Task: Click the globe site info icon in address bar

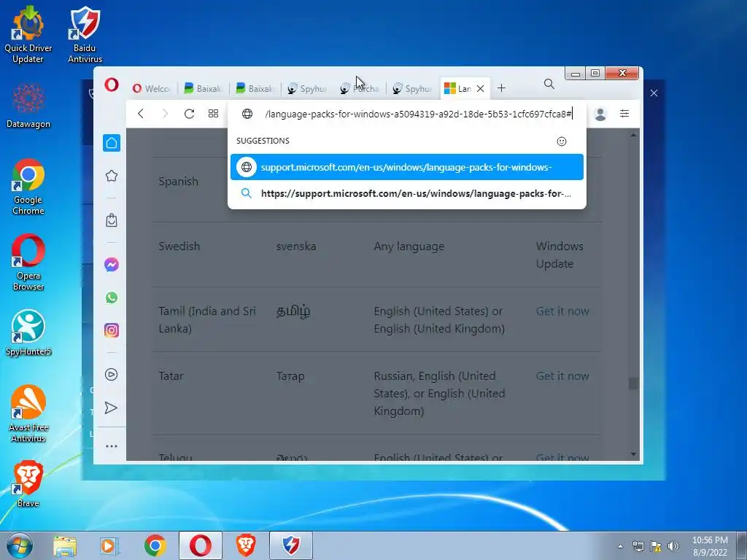Action: point(247,114)
